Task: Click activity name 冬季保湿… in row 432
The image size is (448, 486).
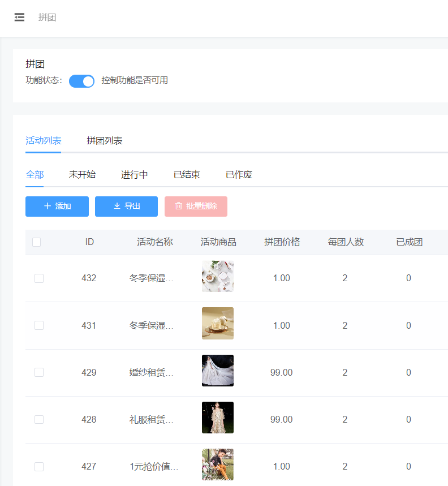Action: click(151, 278)
